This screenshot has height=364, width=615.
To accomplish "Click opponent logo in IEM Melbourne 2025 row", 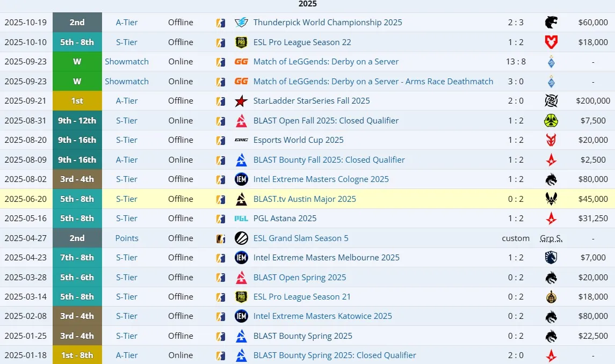I will click(551, 258).
